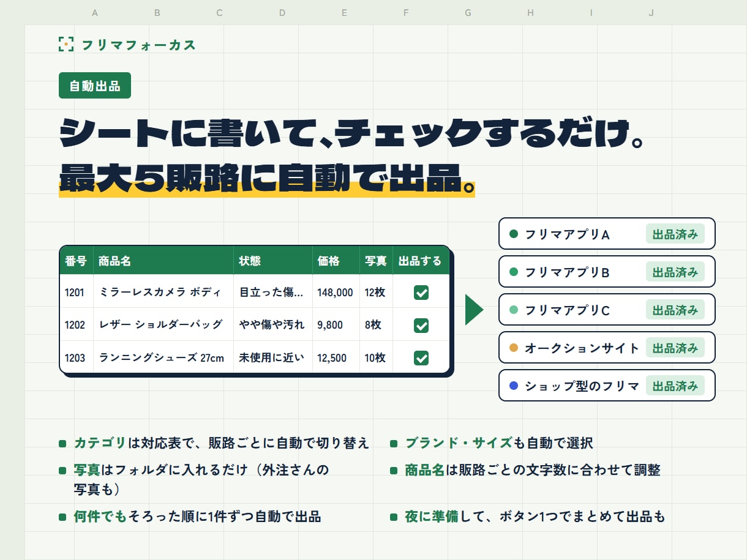The image size is (747, 560).
Task: Click 出品済み status on オークションサイト
Action: click(x=675, y=348)
